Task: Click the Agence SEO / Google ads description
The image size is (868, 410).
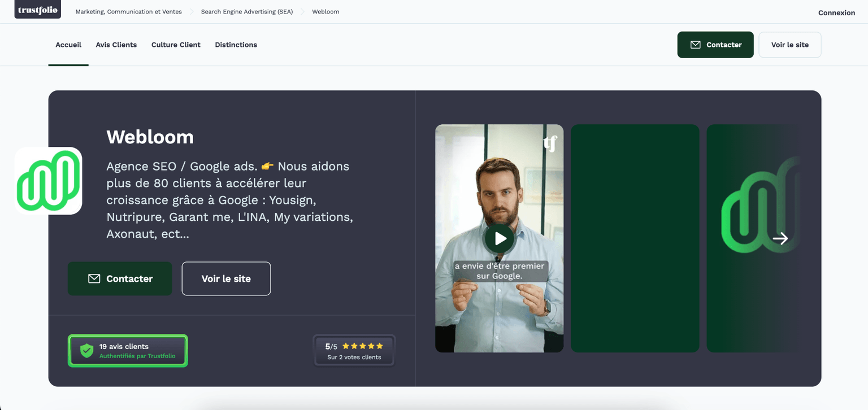Action: tap(230, 200)
